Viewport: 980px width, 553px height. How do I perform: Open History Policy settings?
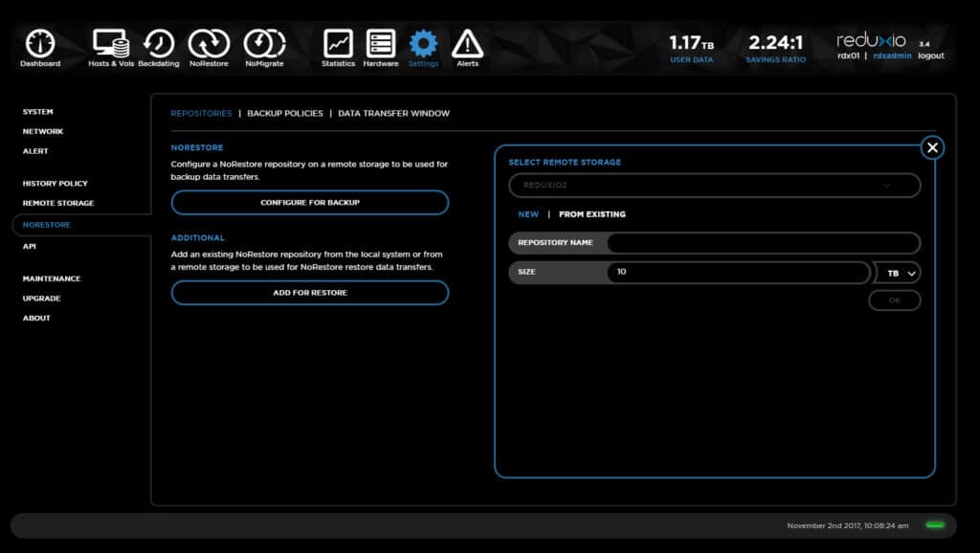(55, 184)
